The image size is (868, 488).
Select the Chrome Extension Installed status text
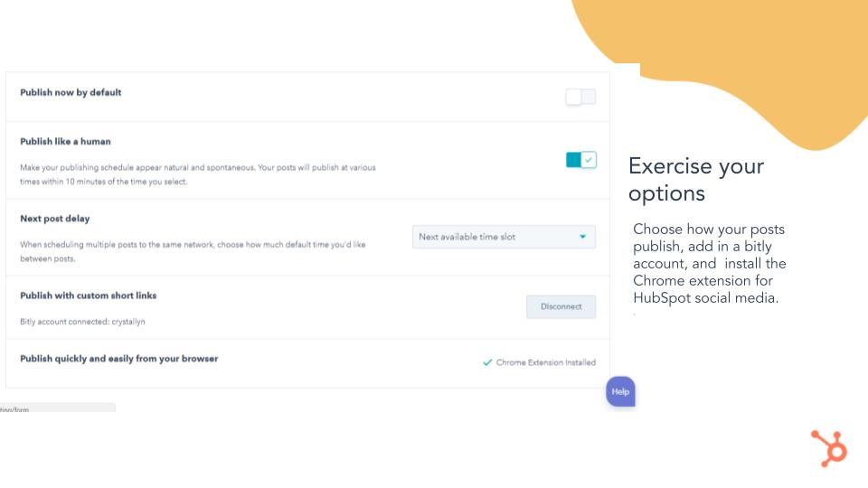tap(546, 362)
